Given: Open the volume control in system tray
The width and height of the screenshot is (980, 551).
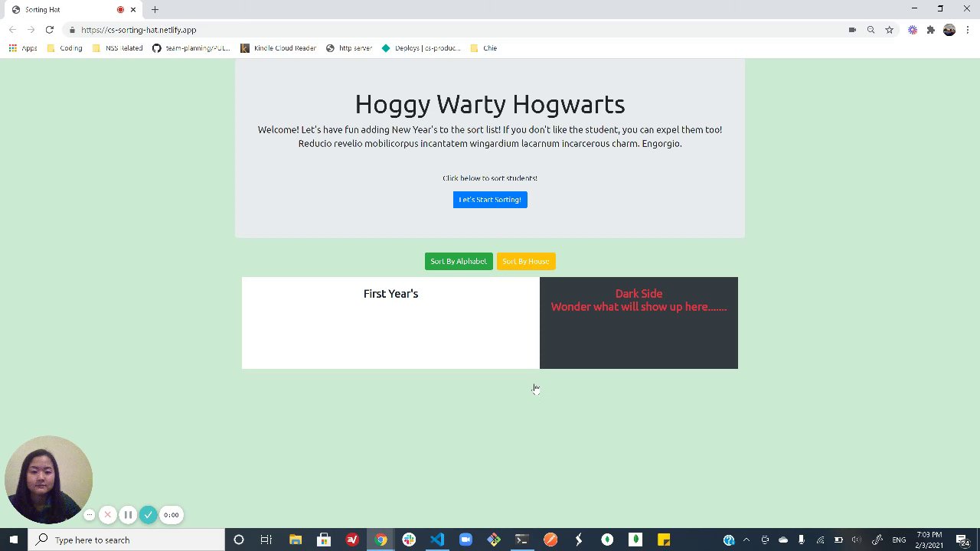Looking at the screenshot, I should (857, 540).
